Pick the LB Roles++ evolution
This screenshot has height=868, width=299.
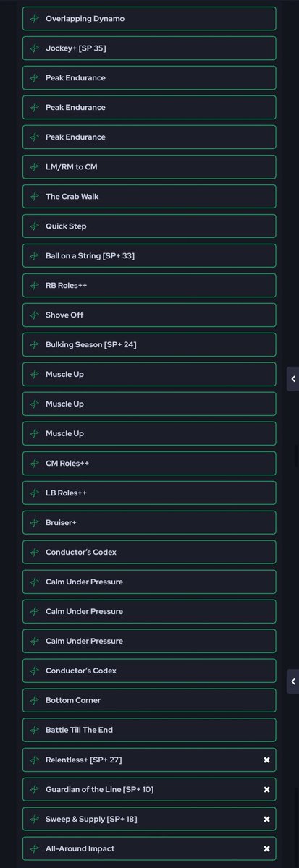(x=149, y=493)
